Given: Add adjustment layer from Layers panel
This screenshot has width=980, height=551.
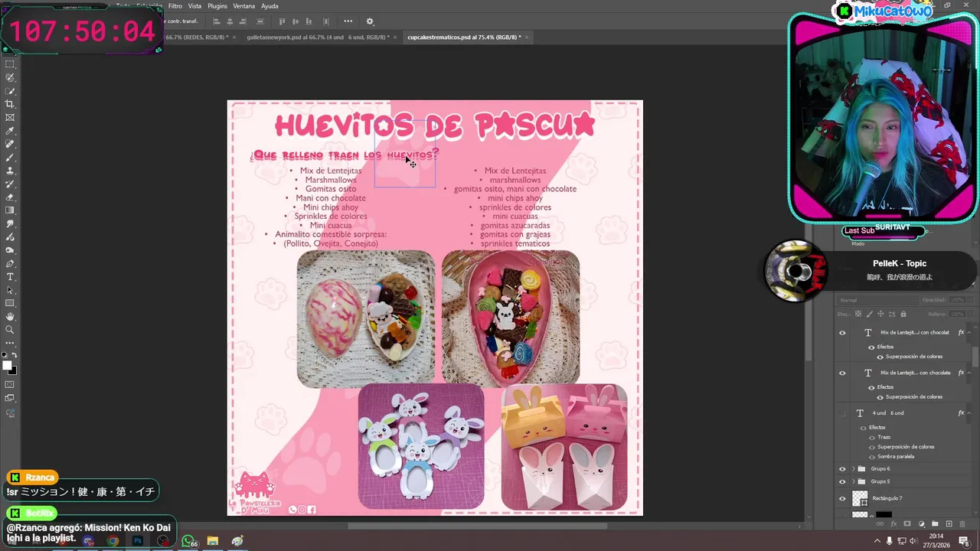Looking at the screenshot, I should [921, 524].
